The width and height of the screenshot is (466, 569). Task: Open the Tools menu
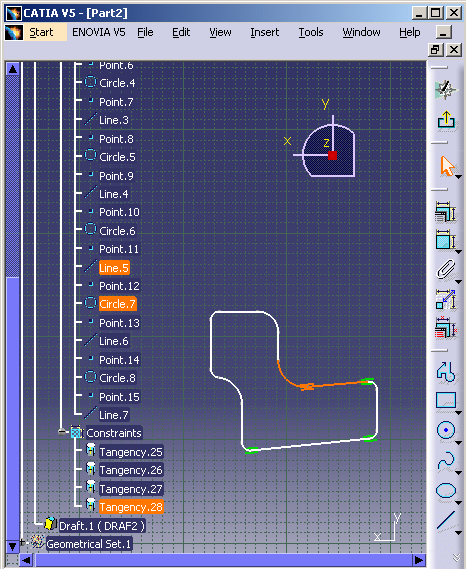(311, 32)
